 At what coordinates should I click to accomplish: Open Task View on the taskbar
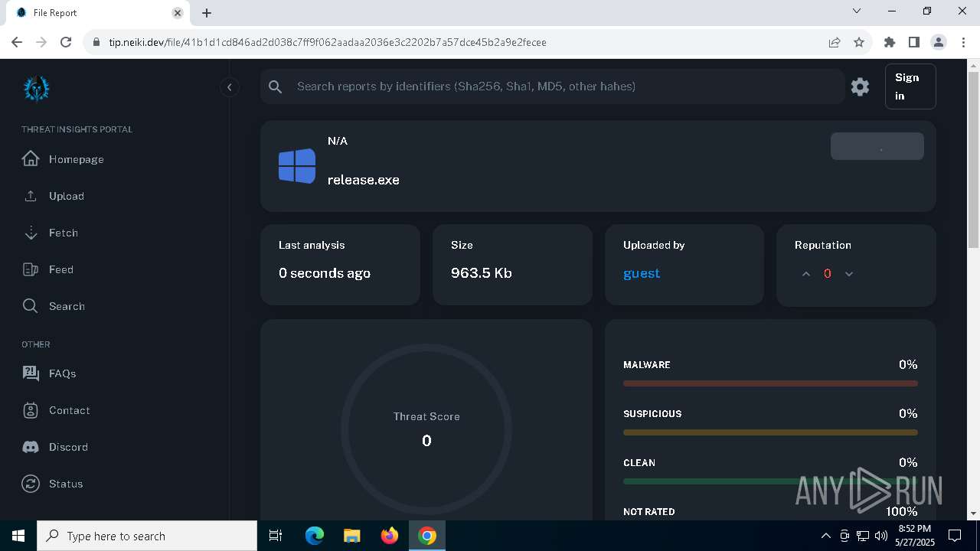276,536
